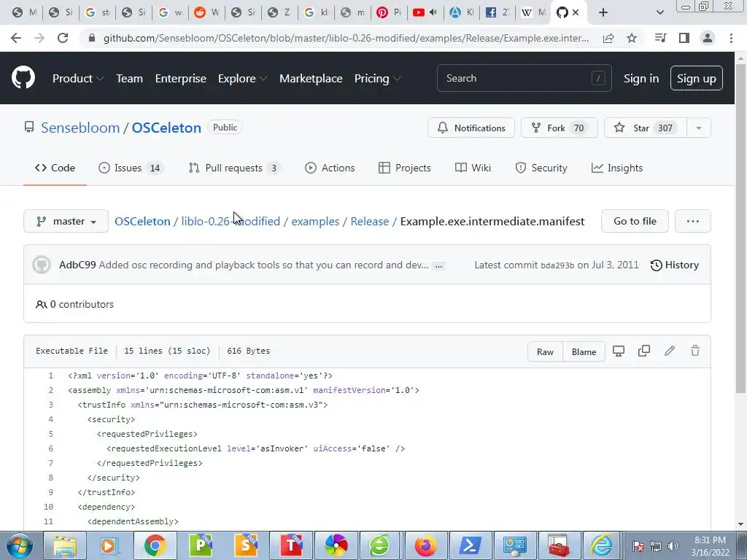Image resolution: width=747 pixels, height=560 pixels.
Task: Open AdbC99 avatar image
Action: pyautogui.click(x=42, y=265)
